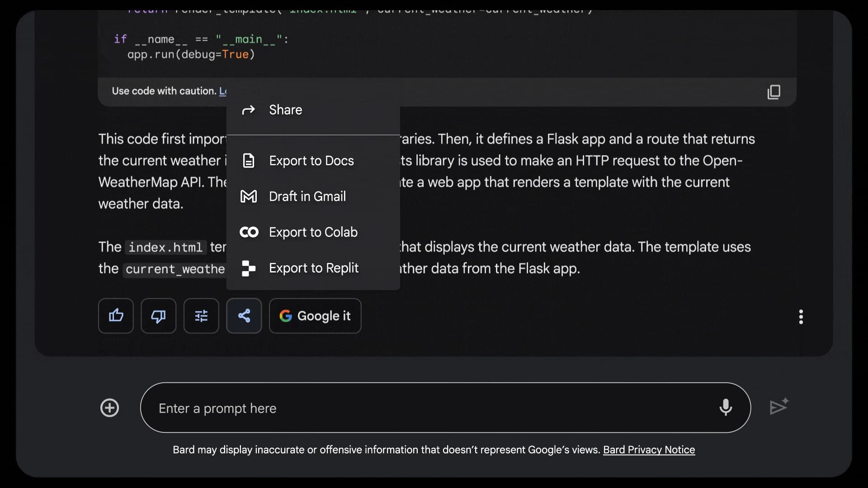868x488 pixels.
Task: Copy the code block using copy icon
Action: coord(774,92)
